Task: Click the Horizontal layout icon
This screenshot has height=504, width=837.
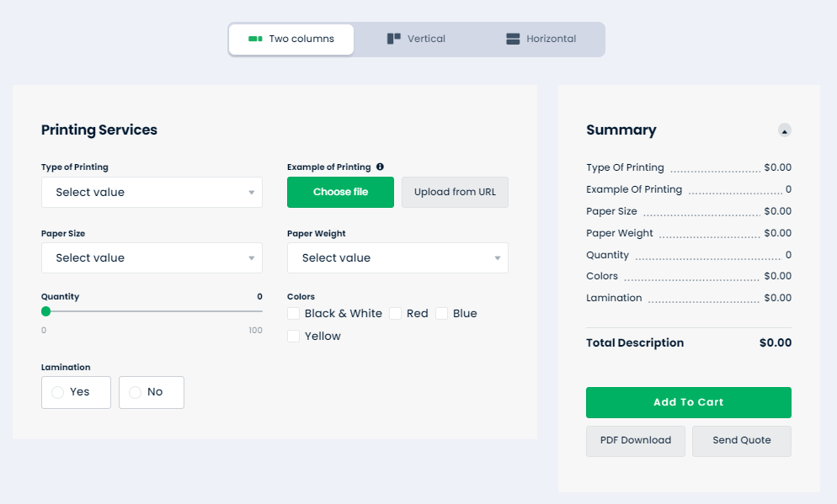Action: coord(513,39)
